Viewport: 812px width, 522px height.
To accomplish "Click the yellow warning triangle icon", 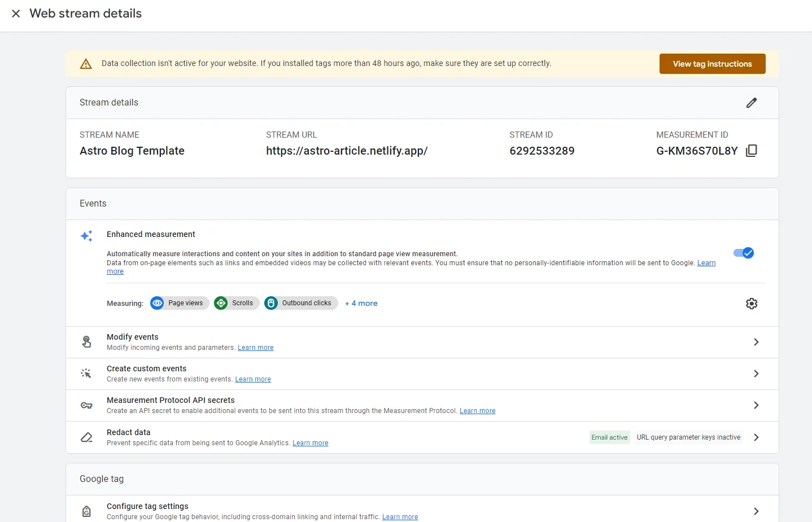I will pyautogui.click(x=86, y=64).
